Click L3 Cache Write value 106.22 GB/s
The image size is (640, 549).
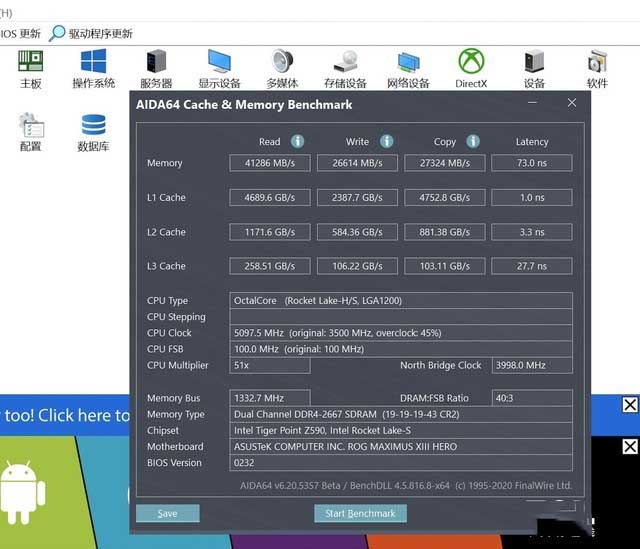tap(357, 266)
